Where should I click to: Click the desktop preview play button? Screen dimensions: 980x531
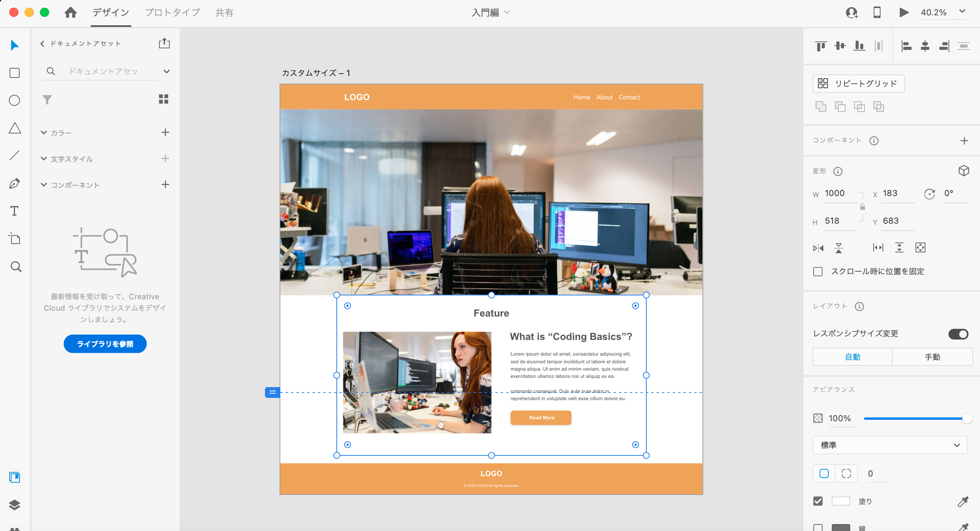904,12
